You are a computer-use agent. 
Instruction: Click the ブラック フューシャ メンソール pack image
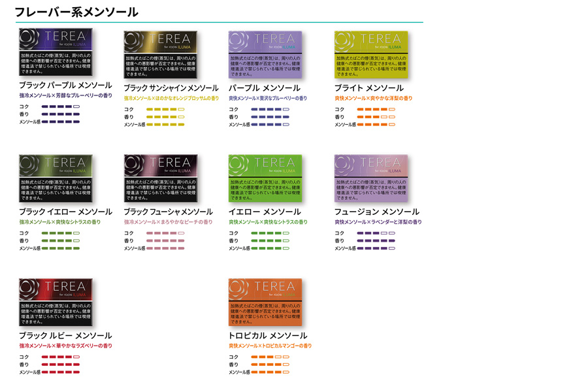tap(161, 178)
